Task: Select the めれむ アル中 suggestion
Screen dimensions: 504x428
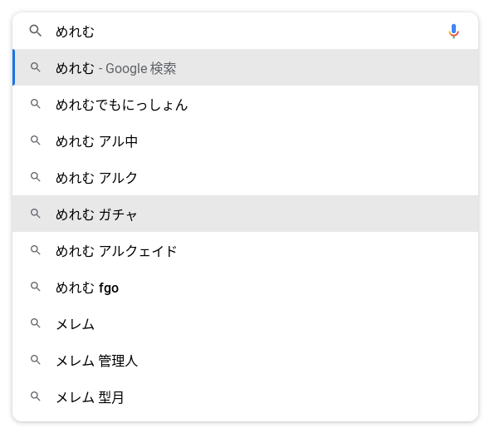Action: pyautogui.click(x=96, y=141)
